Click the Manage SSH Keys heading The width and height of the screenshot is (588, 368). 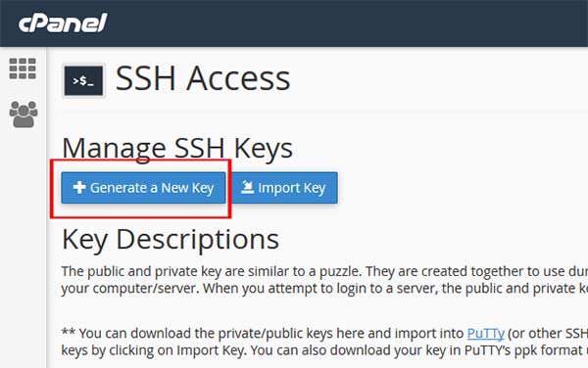click(x=177, y=148)
